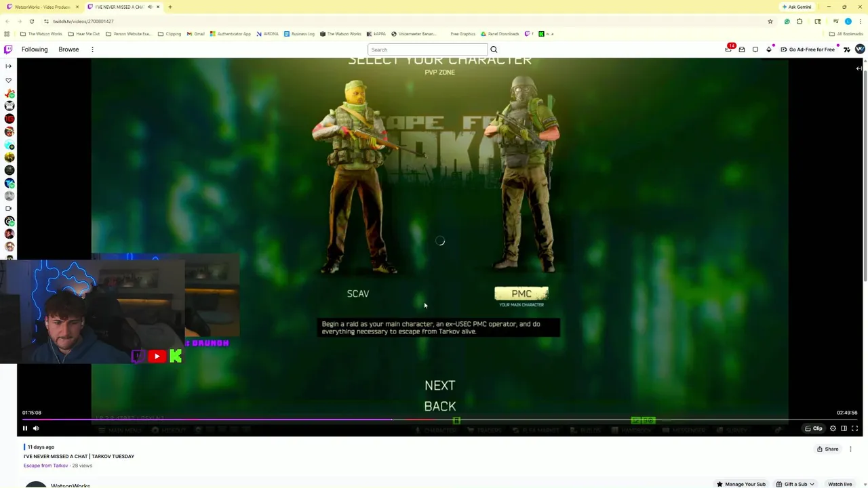Viewport: 868px width, 488px height.
Task: Open the bits purchase icon
Action: pos(769,49)
